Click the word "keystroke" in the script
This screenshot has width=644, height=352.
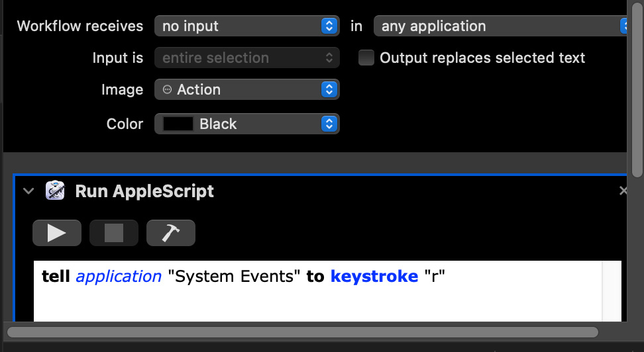tap(374, 277)
